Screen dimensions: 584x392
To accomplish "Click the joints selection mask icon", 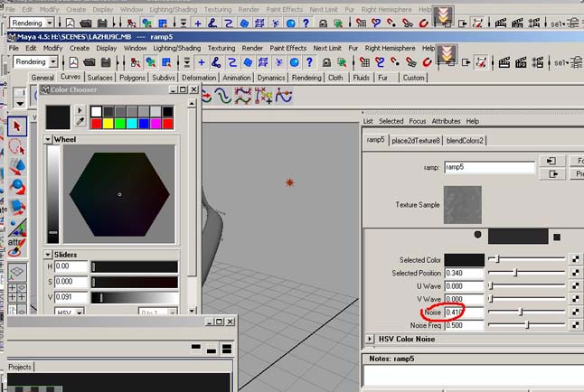I will click(x=216, y=62).
